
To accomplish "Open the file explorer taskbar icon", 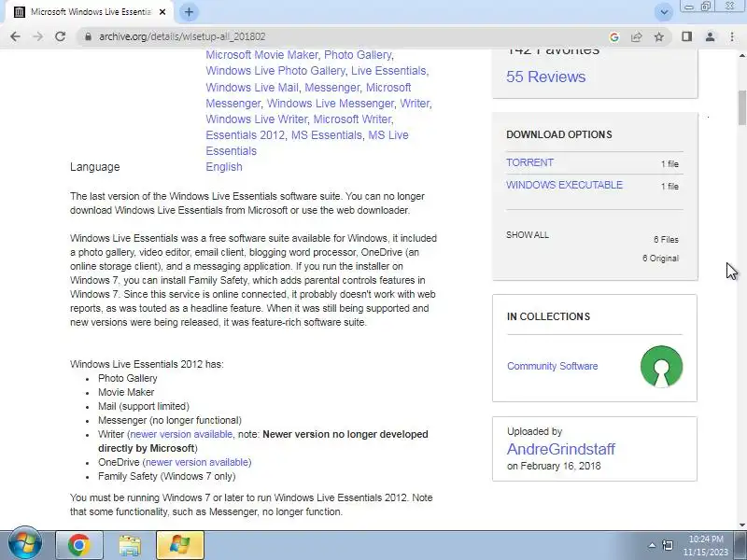I will (x=130, y=545).
